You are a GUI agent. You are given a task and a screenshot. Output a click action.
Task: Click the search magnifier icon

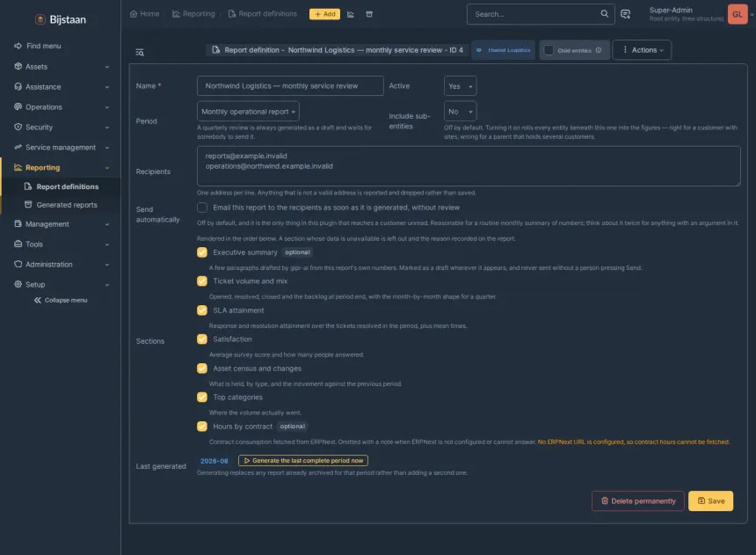click(x=604, y=13)
